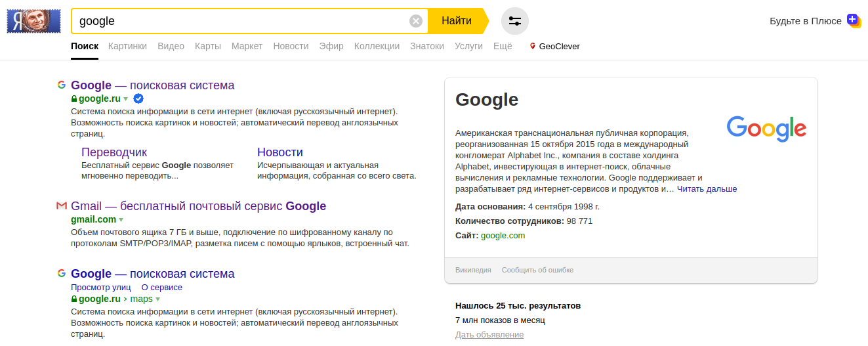Image resolution: width=868 pixels, height=346 pixels.
Task: Open the Переводчик sitelink
Action: 114,152
